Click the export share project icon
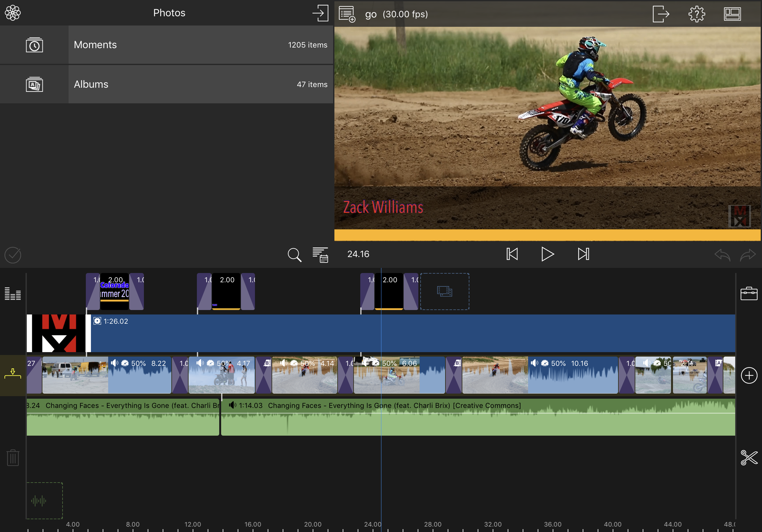 coord(661,14)
